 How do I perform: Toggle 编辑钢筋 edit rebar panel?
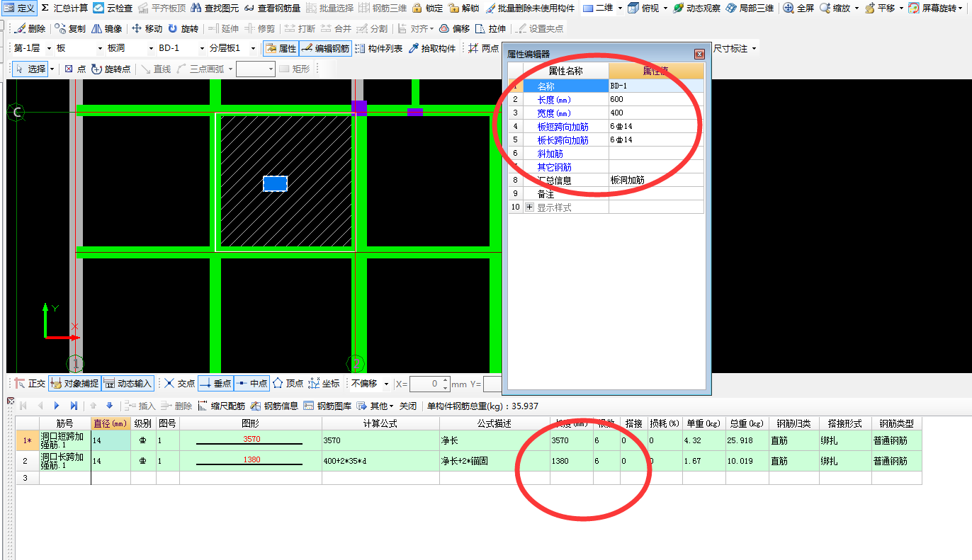325,49
